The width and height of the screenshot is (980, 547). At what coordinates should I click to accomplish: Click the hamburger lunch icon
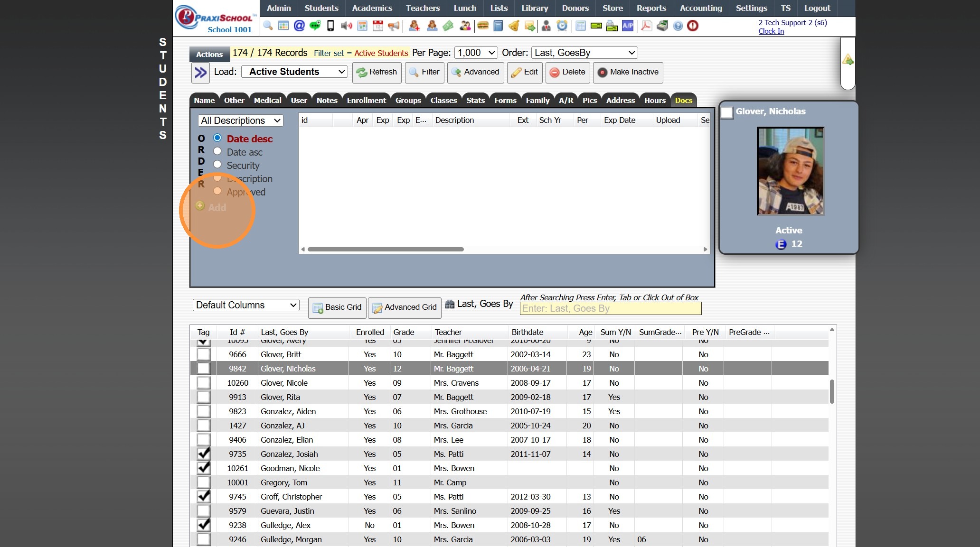[x=482, y=26]
